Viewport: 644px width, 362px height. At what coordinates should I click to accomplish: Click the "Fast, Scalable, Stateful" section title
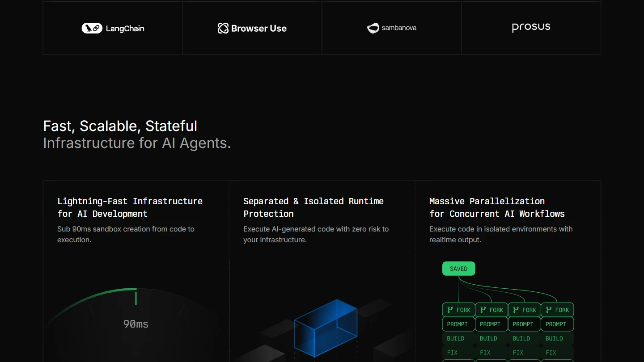pos(120,126)
